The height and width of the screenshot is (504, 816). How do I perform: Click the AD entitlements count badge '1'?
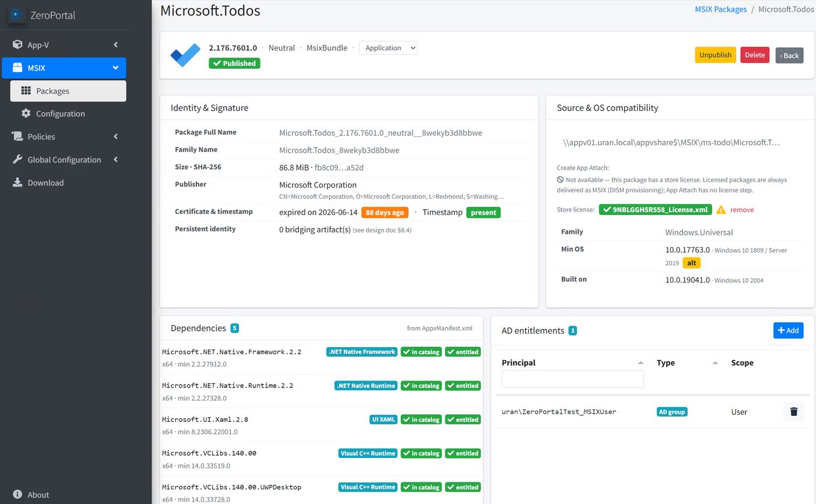coord(572,330)
